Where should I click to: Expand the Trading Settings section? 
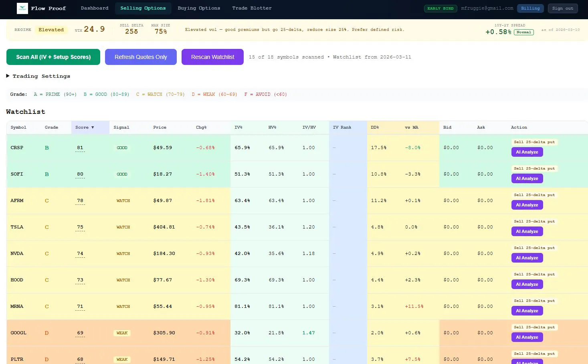pos(38,76)
